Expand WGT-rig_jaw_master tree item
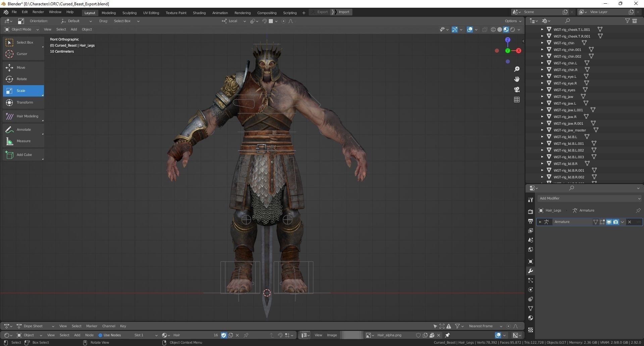This screenshot has width=644, height=346. pos(542,130)
